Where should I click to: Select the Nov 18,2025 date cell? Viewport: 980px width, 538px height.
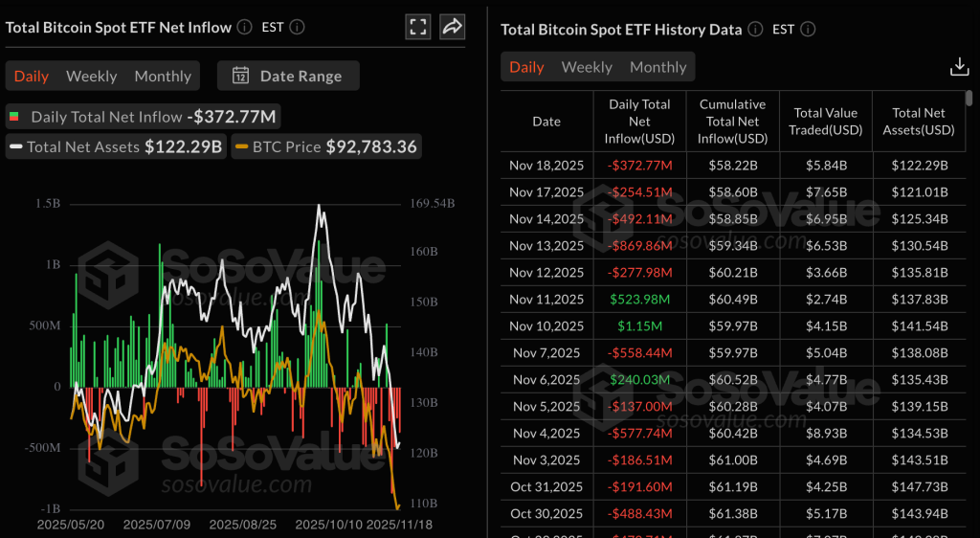coord(546,166)
